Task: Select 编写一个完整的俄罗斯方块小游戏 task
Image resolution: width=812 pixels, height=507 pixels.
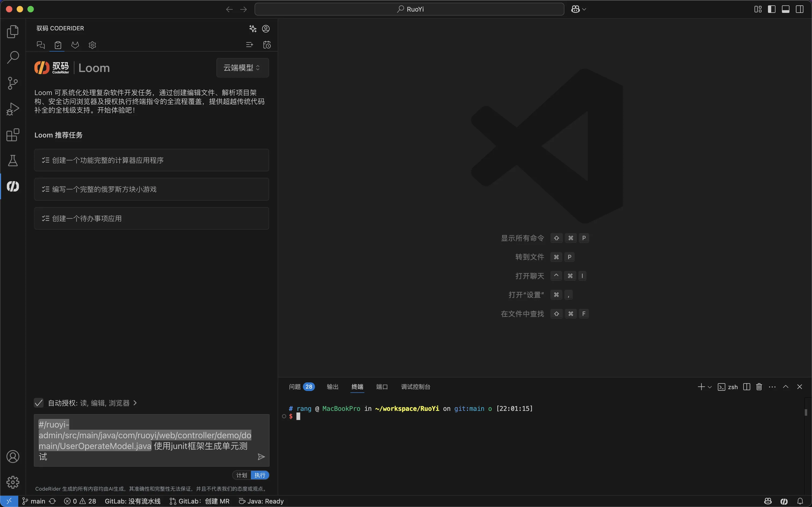Action: [151, 190]
